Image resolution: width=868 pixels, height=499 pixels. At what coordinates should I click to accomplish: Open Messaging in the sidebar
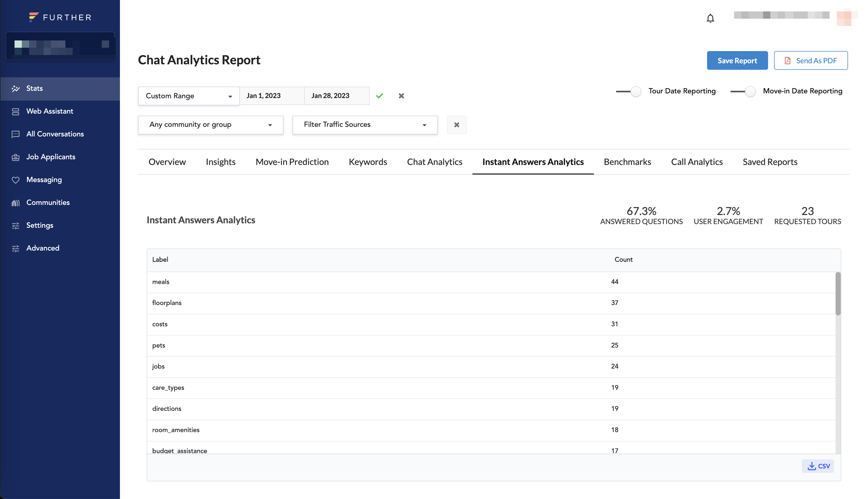pyautogui.click(x=60, y=180)
